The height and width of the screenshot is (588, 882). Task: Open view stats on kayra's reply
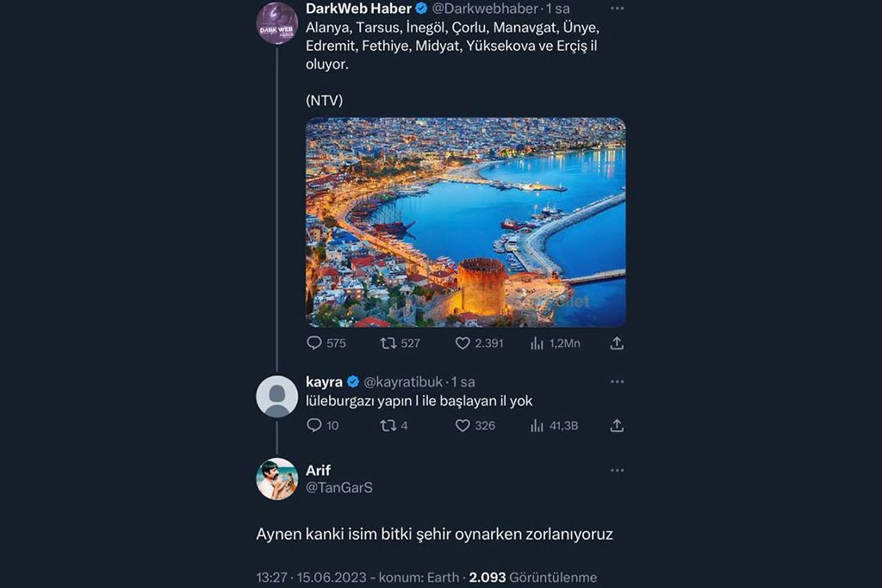(537, 425)
